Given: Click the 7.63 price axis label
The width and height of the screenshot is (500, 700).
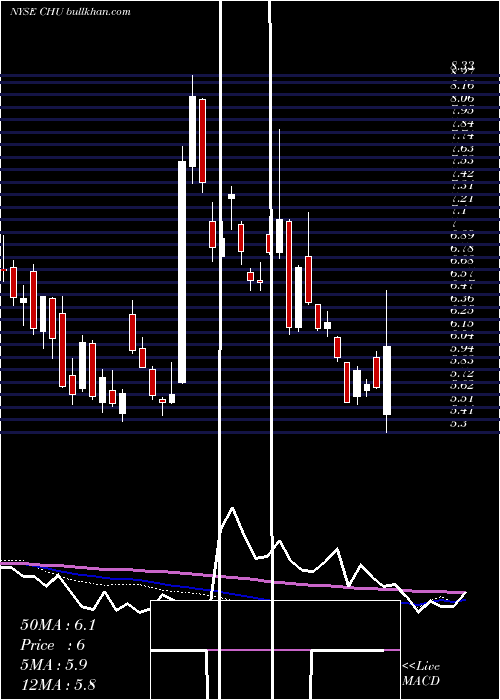Looking at the screenshot, I should point(462,149).
